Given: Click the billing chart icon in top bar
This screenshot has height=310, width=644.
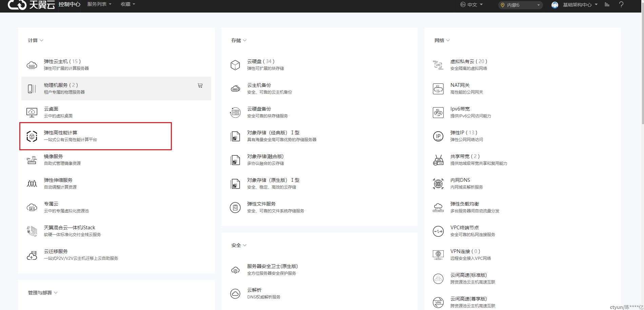Looking at the screenshot, I should (x=607, y=4).
